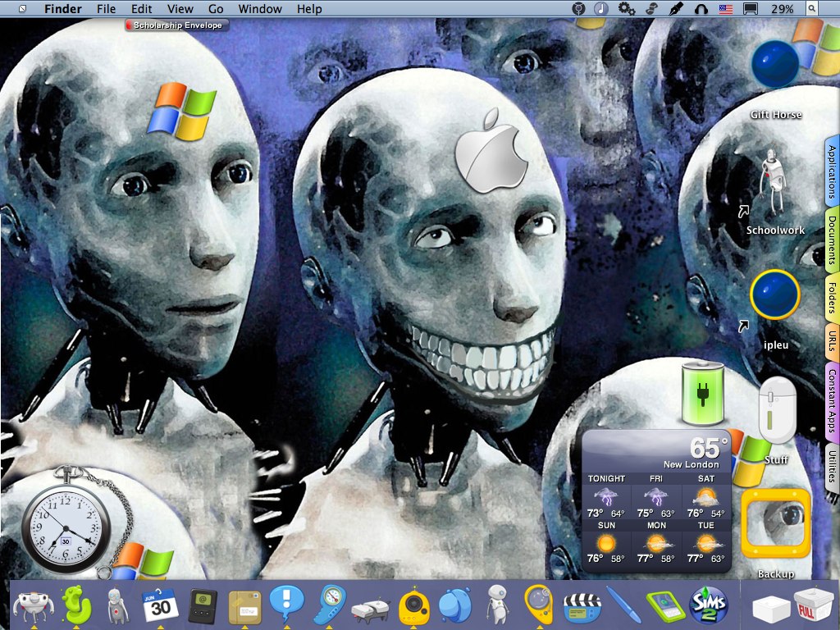Image resolution: width=840 pixels, height=630 pixels.
Task: Open the Schoolwork desktop alias
Action: (771, 182)
